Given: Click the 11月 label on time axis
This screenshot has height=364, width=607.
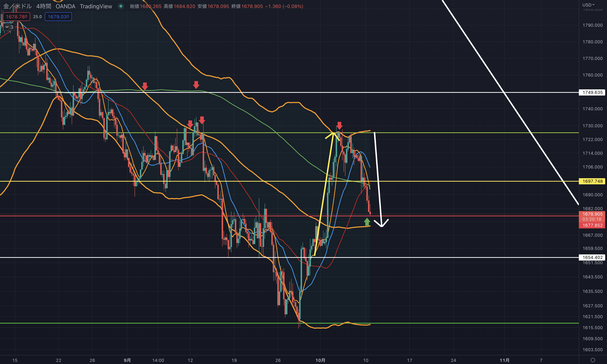Looking at the screenshot, I should point(504,360).
